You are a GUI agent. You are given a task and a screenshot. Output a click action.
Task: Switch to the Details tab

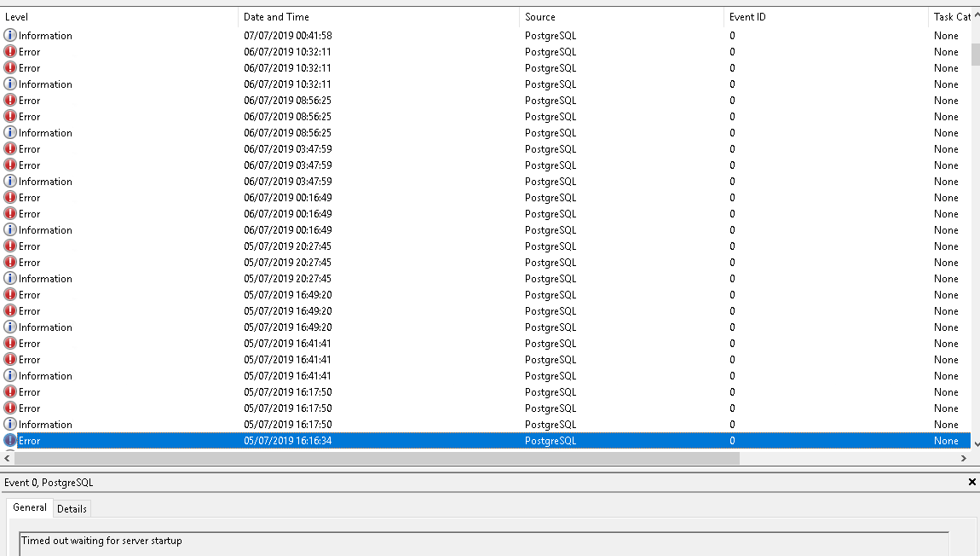tap(72, 509)
